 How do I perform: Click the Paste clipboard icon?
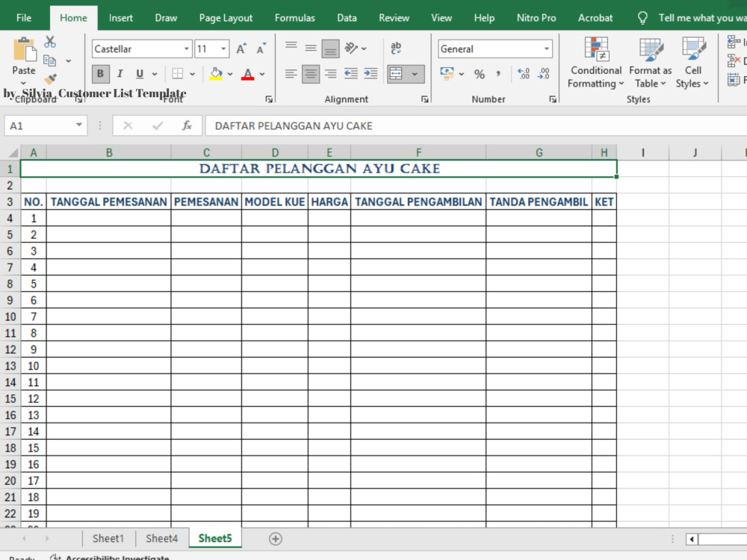click(24, 51)
